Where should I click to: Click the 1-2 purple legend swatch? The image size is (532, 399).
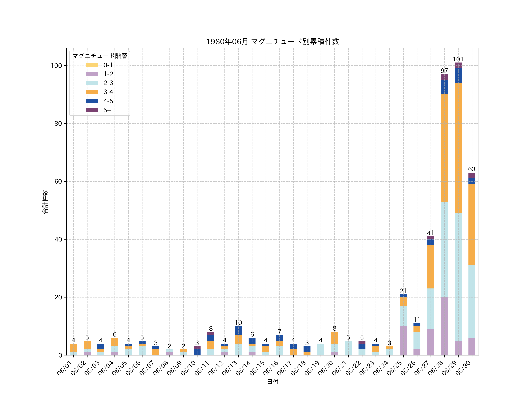pyautogui.click(x=92, y=74)
